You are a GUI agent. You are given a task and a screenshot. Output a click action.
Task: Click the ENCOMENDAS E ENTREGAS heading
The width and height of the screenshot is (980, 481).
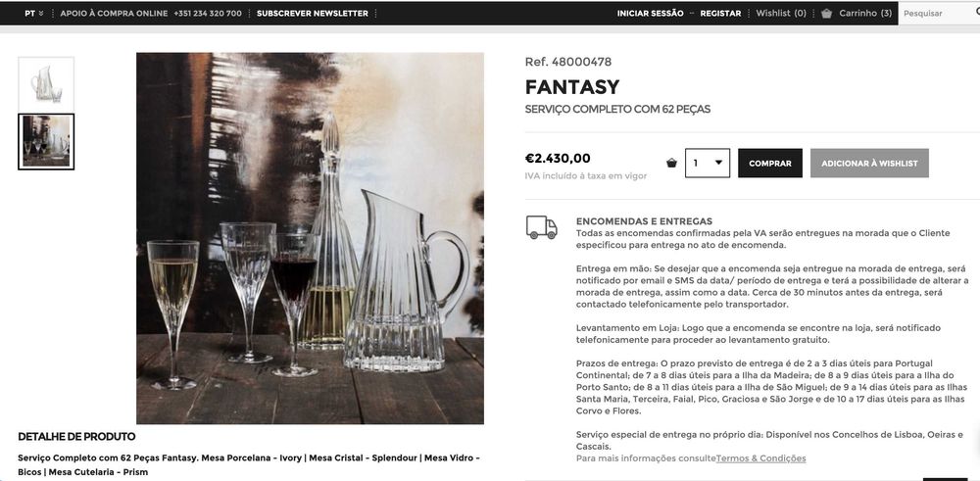click(644, 221)
